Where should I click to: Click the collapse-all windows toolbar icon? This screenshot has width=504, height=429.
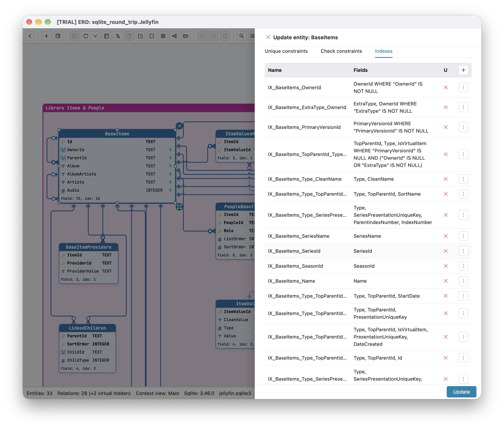[58, 36]
